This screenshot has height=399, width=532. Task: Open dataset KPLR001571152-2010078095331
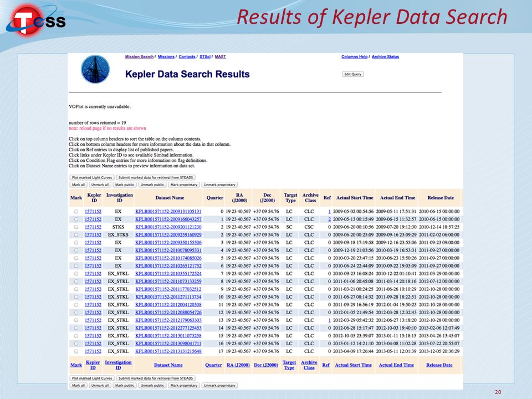coord(168,250)
